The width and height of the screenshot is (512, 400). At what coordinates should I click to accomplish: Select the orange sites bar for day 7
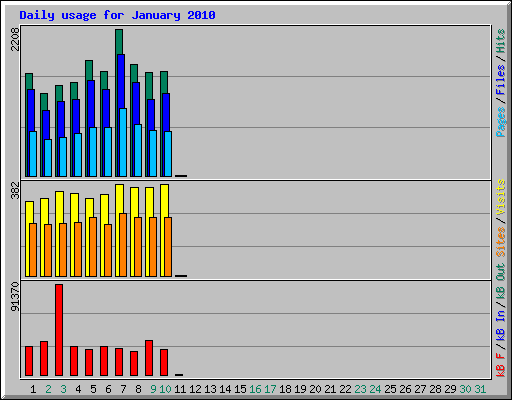pyautogui.click(x=123, y=245)
